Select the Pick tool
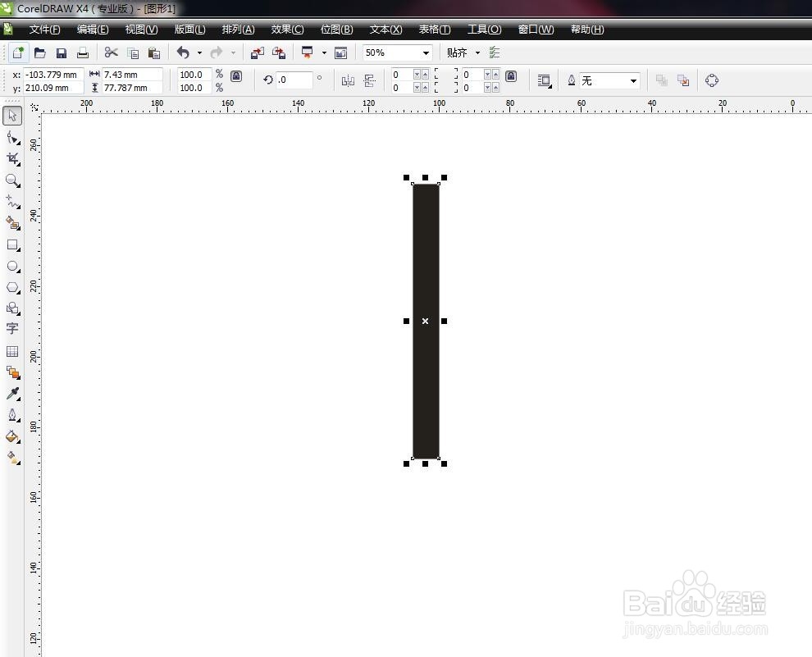 [12, 116]
